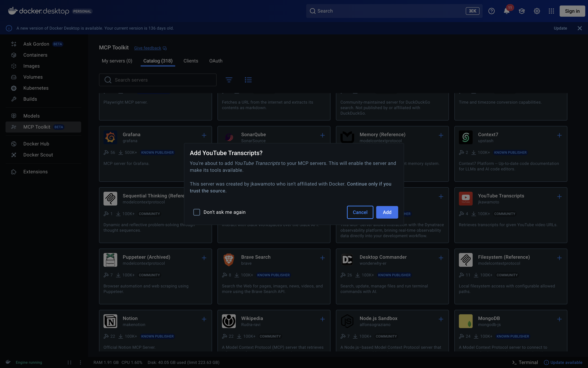The image size is (588, 368).
Task: Open notifications bell with 11 badge
Action: coord(507,11)
